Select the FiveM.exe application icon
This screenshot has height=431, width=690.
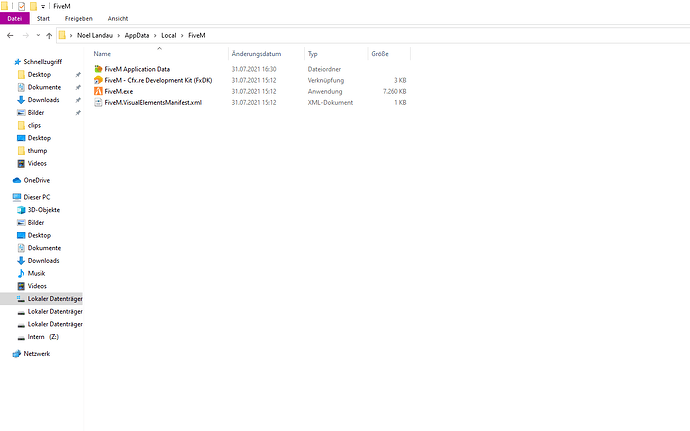pyautogui.click(x=98, y=91)
